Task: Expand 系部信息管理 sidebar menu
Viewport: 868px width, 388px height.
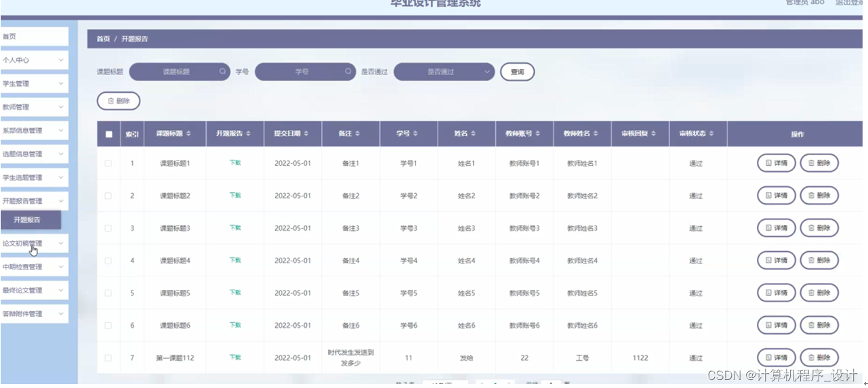Action: pos(34,131)
